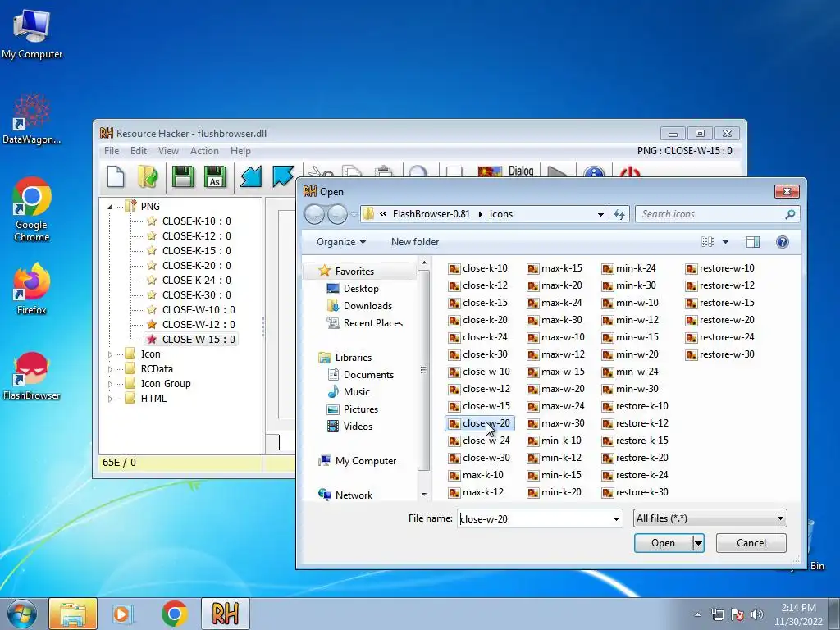840x630 pixels.
Task: Select file min-w-20
Action: tap(630, 354)
